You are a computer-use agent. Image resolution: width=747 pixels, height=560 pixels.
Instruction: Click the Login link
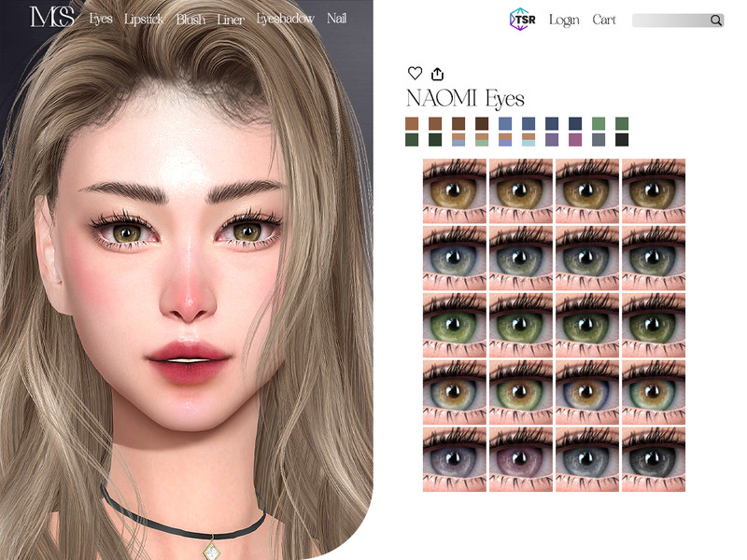click(x=564, y=20)
